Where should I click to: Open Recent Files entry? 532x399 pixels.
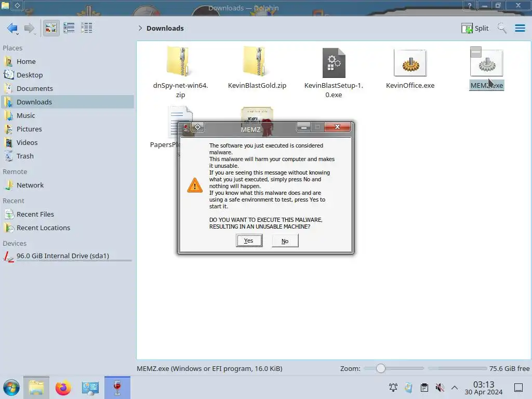coord(67,215)
